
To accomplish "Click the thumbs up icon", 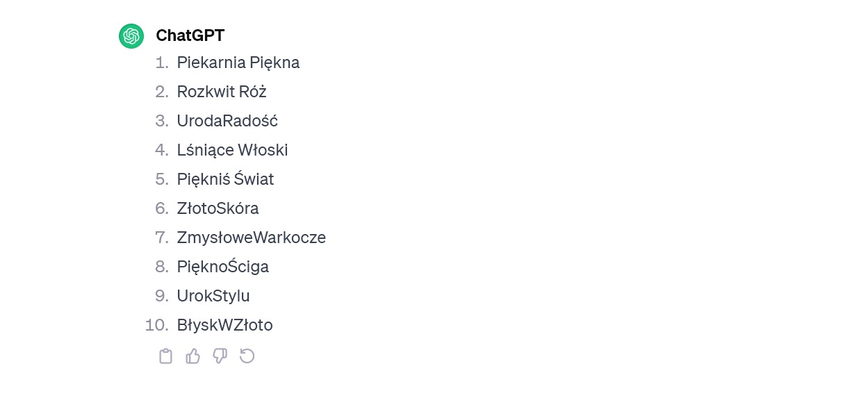I will 193,356.
